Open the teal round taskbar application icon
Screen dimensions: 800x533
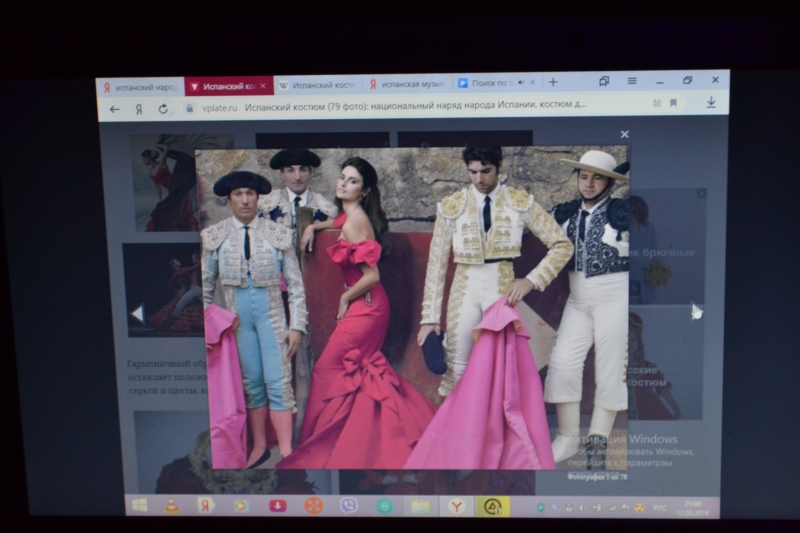(x=385, y=505)
